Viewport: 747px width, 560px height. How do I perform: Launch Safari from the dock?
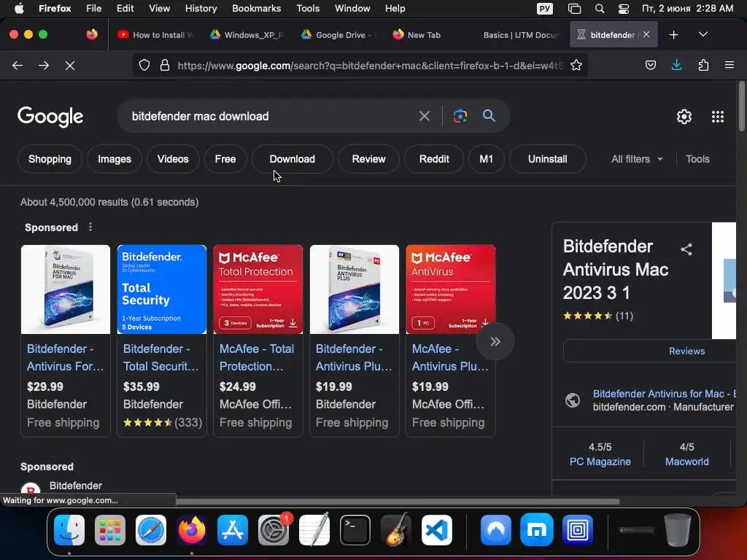151,530
